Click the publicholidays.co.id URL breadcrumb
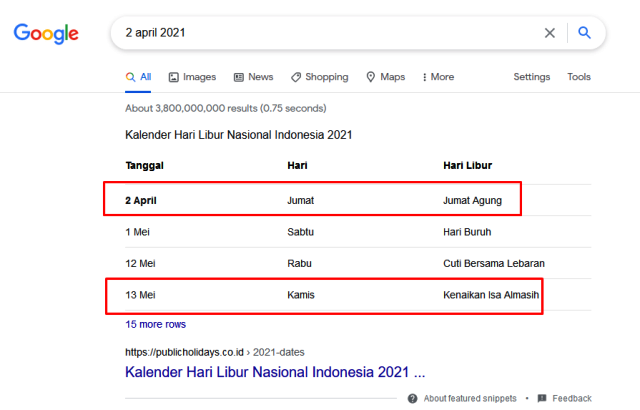This screenshot has height=410, width=640. (215, 352)
